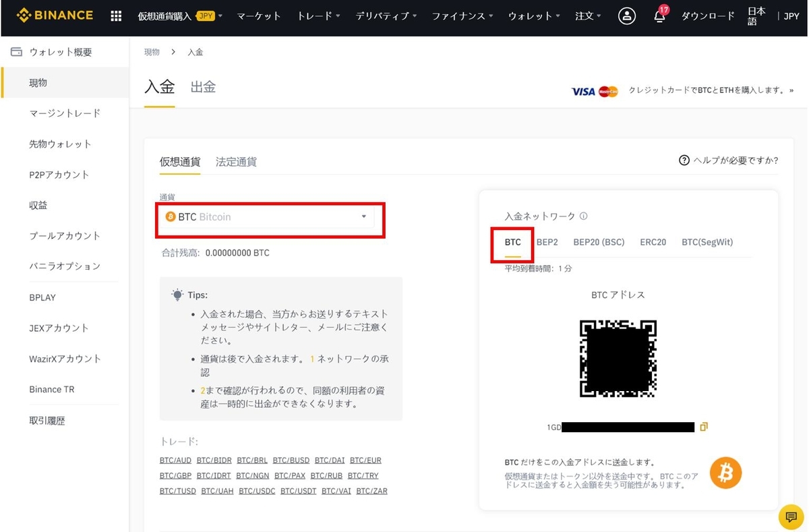The height and width of the screenshot is (532, 809).
Task: Open the BTC/EUR trading pair
Action: tap(365, 461)
